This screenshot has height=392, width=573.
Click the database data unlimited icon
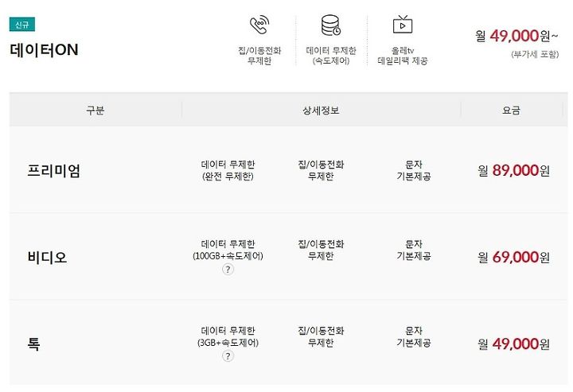tap(331, 25)
